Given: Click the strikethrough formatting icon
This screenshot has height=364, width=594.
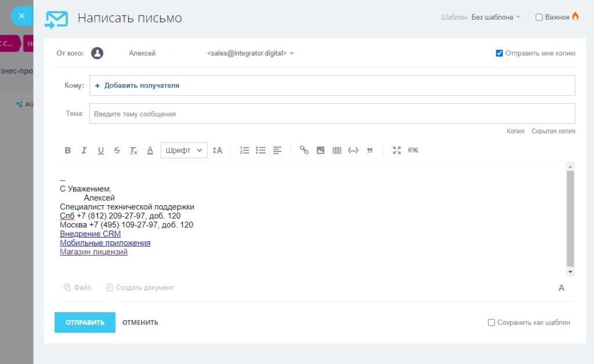Looking at the screenshot, I should click(117, 151).
